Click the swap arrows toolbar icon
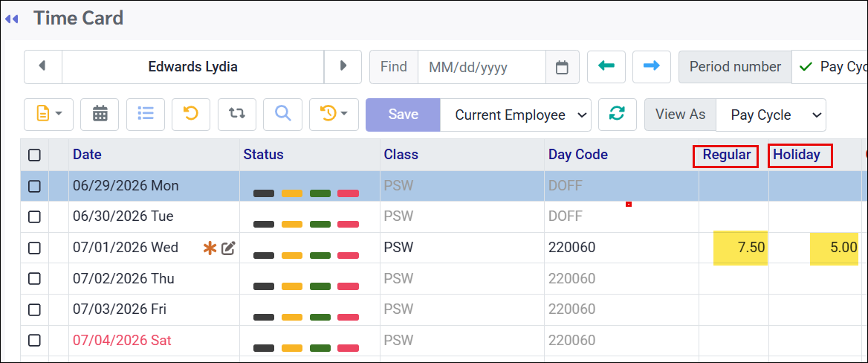Screen dimensions: 868x363 [237, 114]
